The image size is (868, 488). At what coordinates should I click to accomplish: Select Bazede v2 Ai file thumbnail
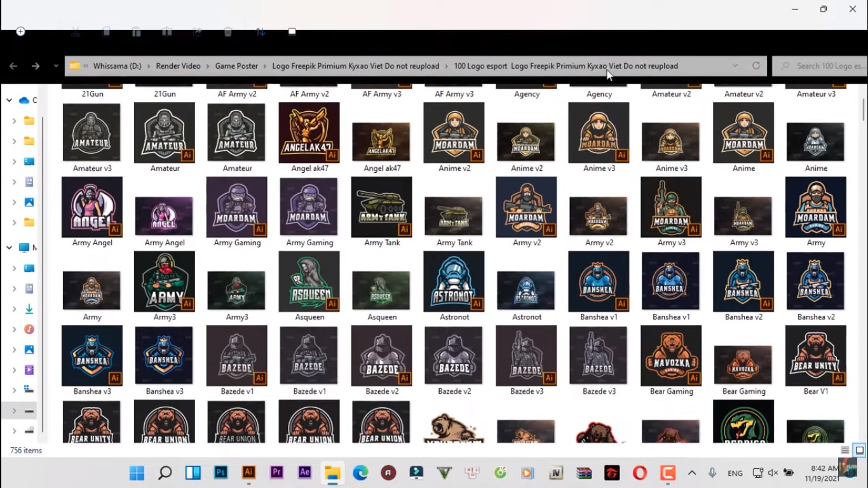382,356
